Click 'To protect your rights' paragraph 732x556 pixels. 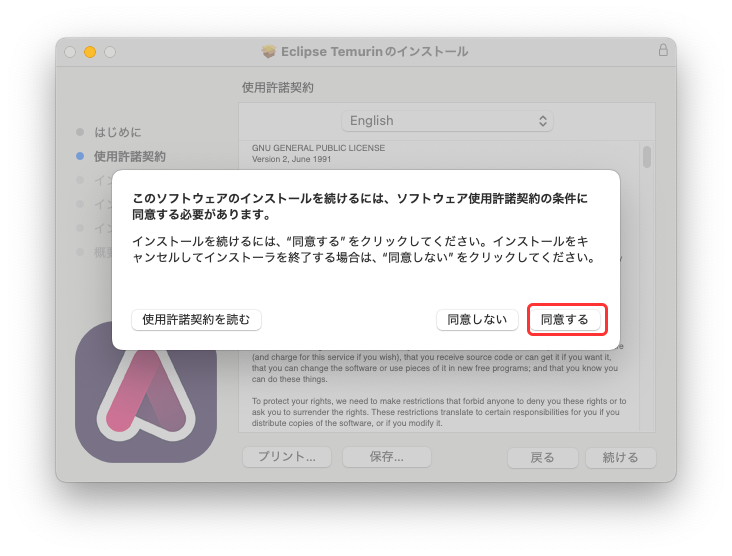[439, 412]
